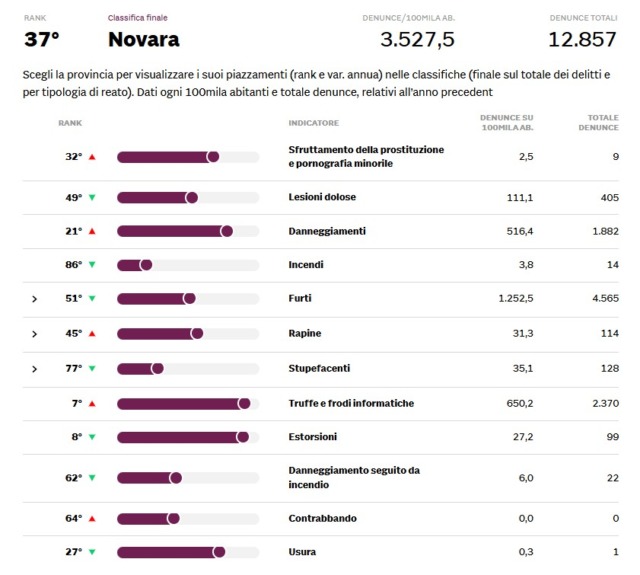Click the Incendi progress bar knob
The height and width of the screenshot is (575, 640).
146,265
